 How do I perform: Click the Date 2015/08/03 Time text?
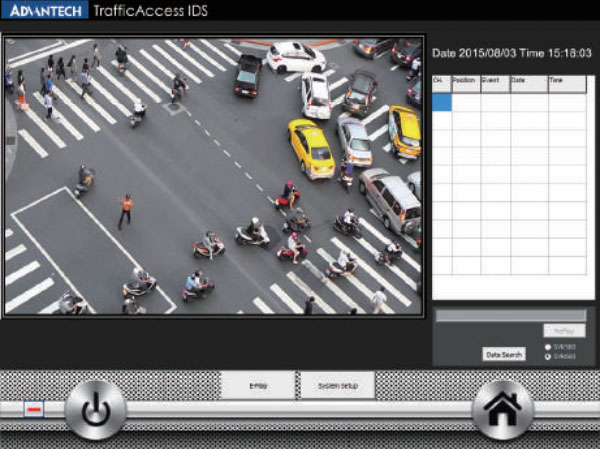512,53
